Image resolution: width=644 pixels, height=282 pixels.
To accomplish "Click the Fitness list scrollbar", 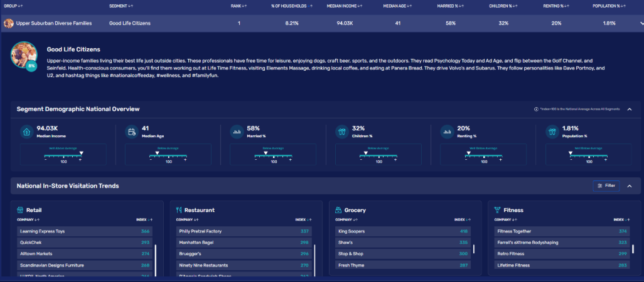I will coord(633,249).
